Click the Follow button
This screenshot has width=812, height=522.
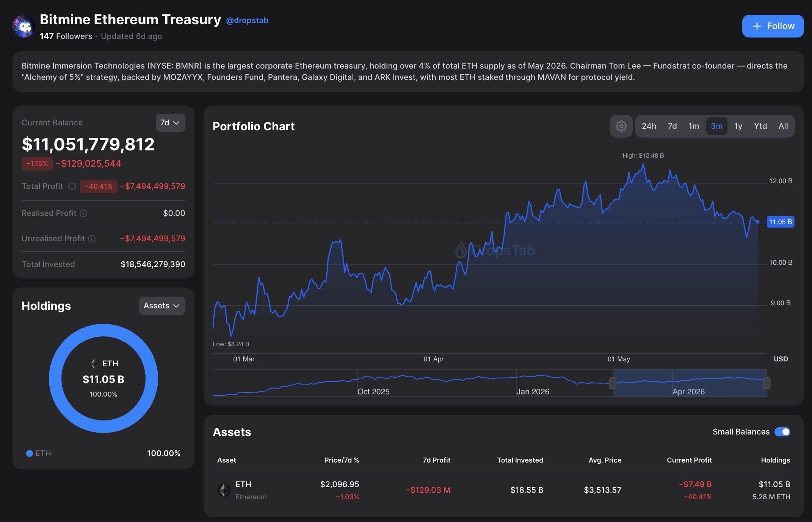tap(773, 26)
